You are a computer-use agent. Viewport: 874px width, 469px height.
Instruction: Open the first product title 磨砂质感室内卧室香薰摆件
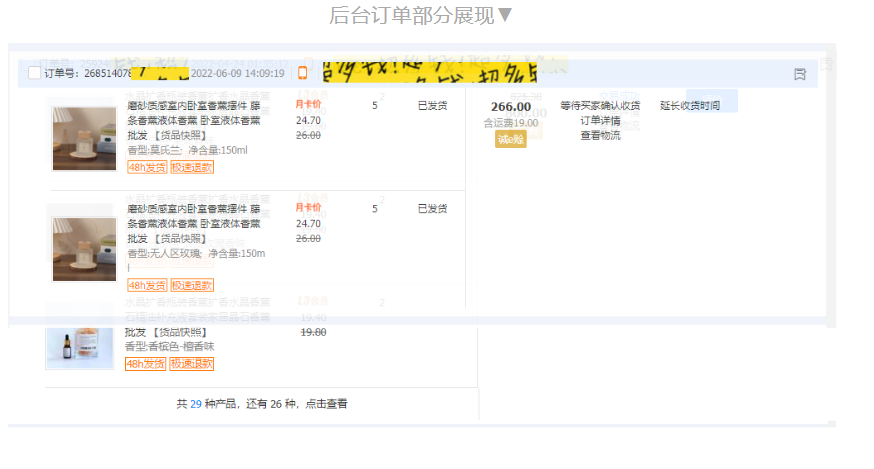pos(193,106)
